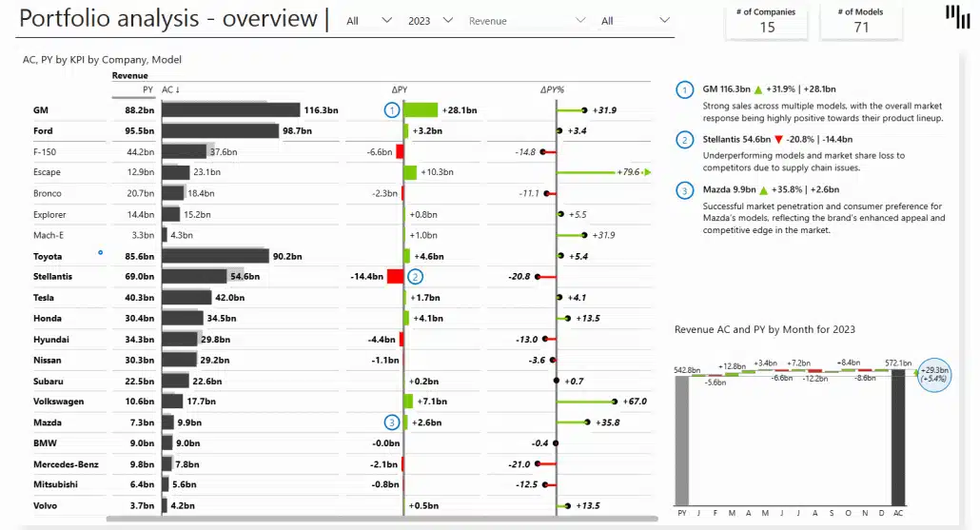Click the Zebra BI logo in top-right corner

(x=956, y=17)
